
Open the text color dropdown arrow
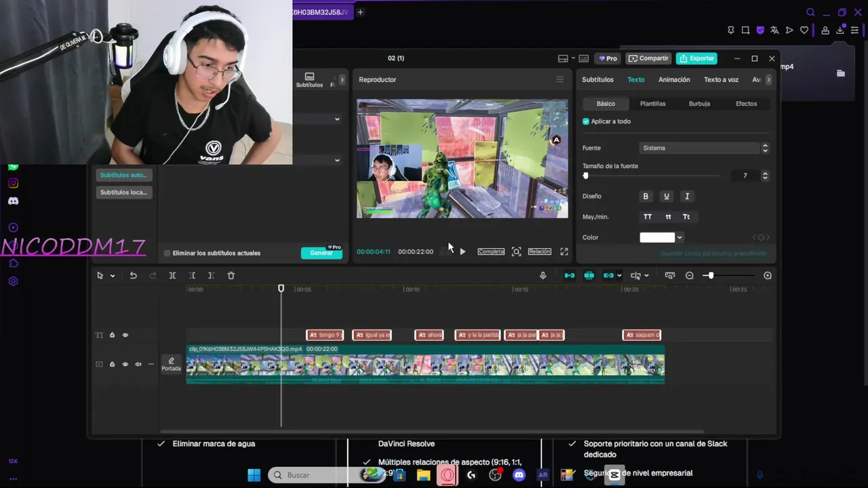(x=679, y=237)
